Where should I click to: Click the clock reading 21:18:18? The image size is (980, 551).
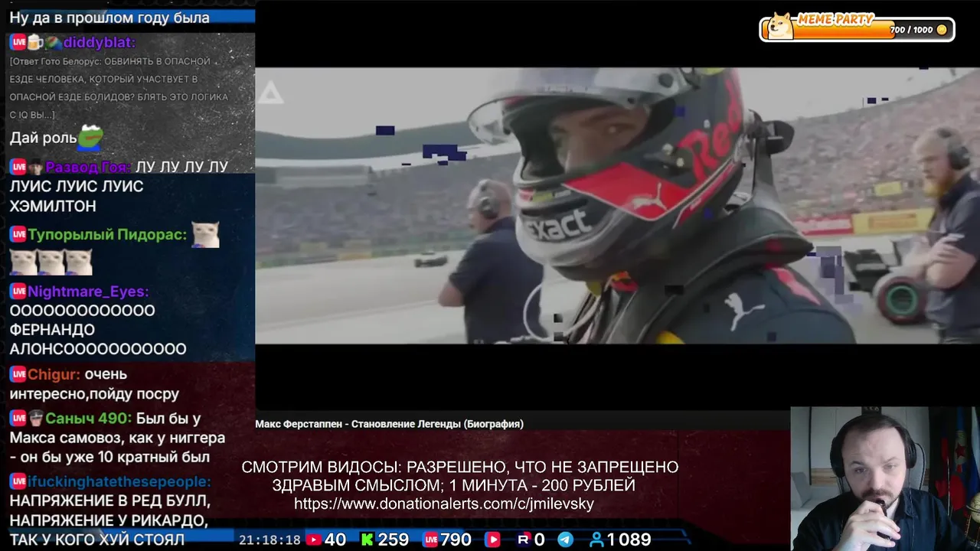tap(269, 540)
